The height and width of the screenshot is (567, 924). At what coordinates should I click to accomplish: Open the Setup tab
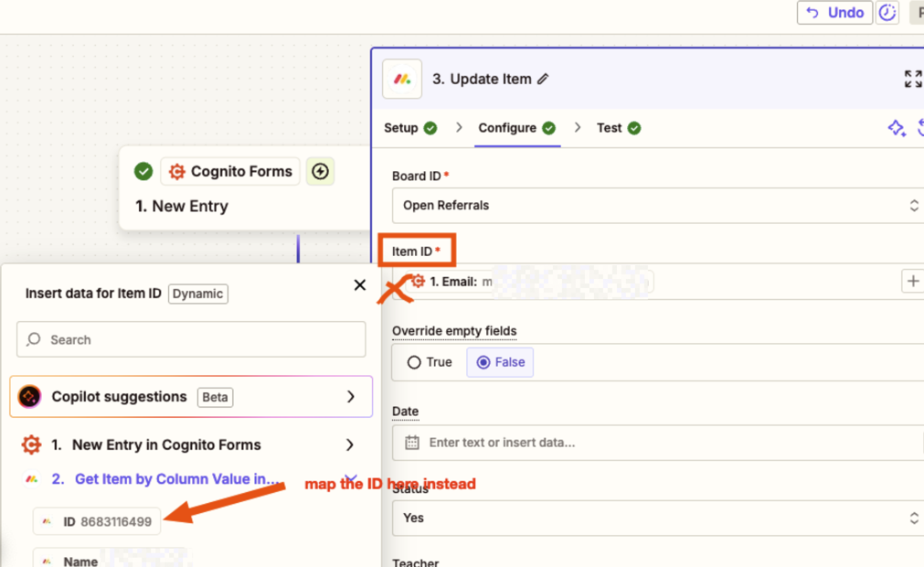[410, 128]
